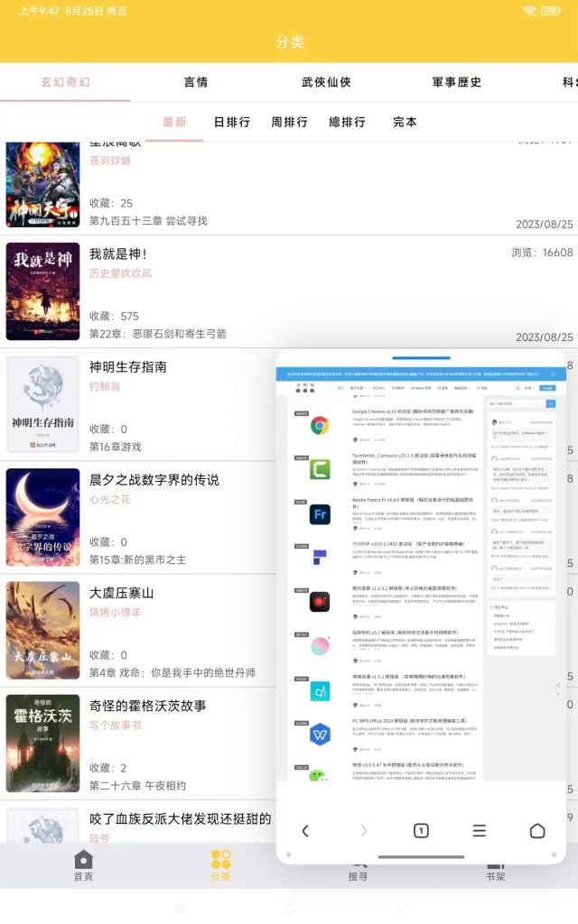
Task: Open the book 咬了血族反派大佬发现还挺甜的
Action: click(180, 818)
